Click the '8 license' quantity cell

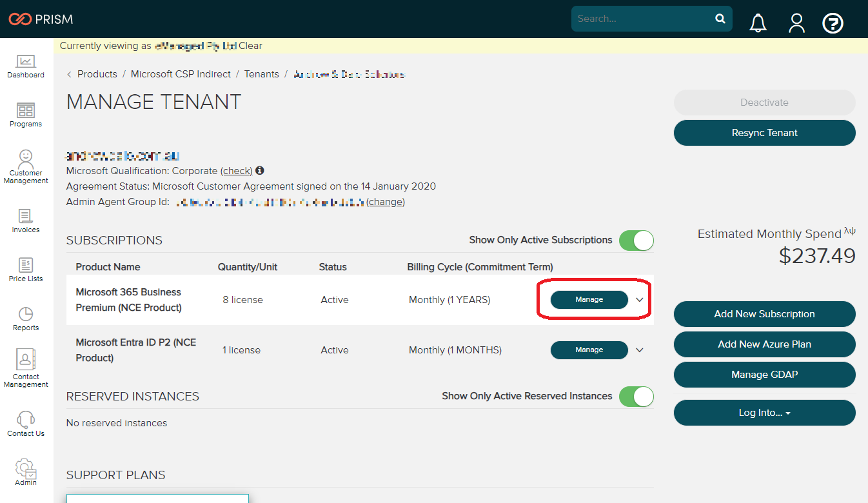[x=242, y=300]
